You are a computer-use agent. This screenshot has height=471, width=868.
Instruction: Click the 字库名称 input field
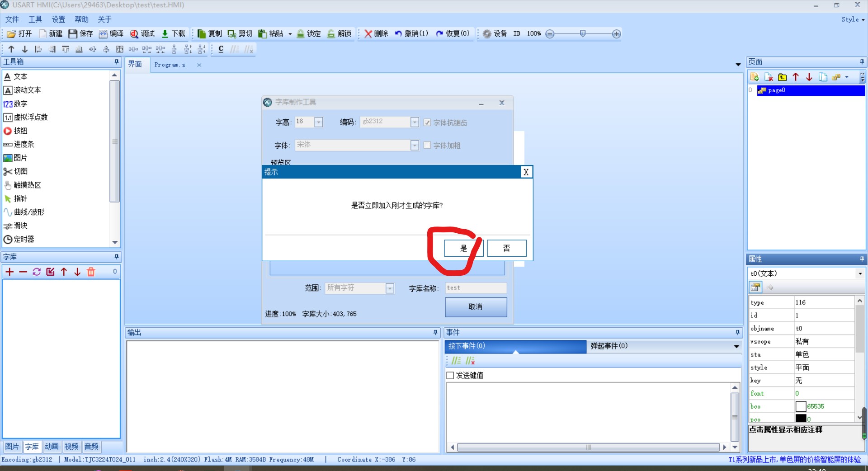point(476,288)
